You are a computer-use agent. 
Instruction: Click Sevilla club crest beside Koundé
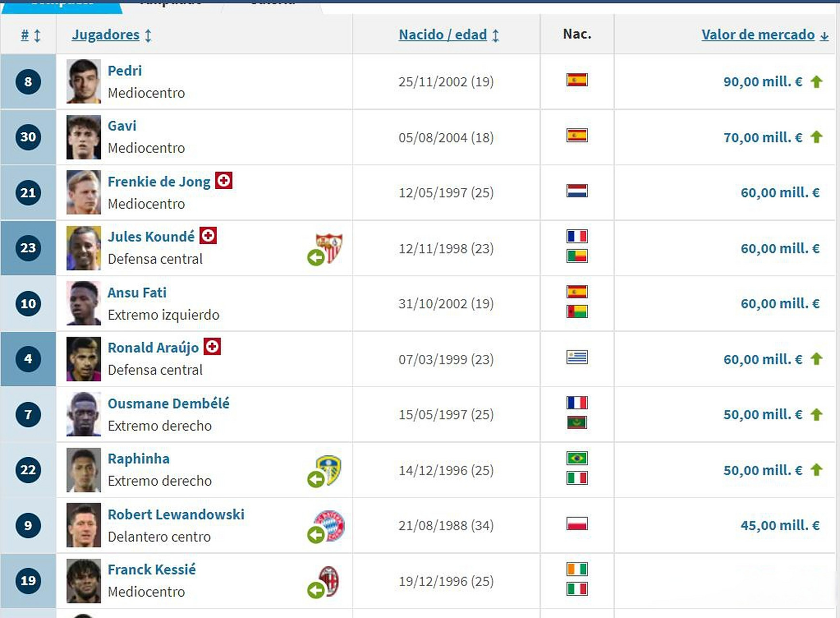(x=330, y=247)
